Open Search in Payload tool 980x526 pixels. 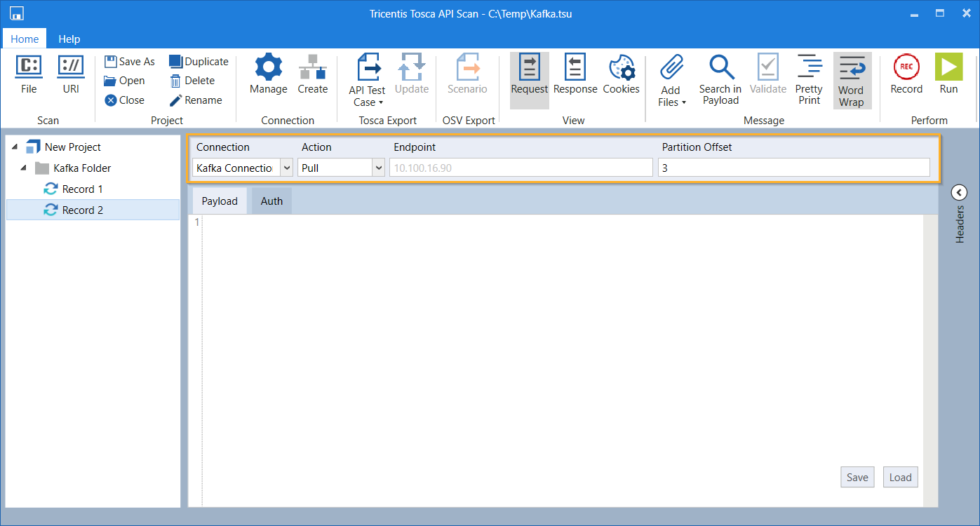(720, 68)
